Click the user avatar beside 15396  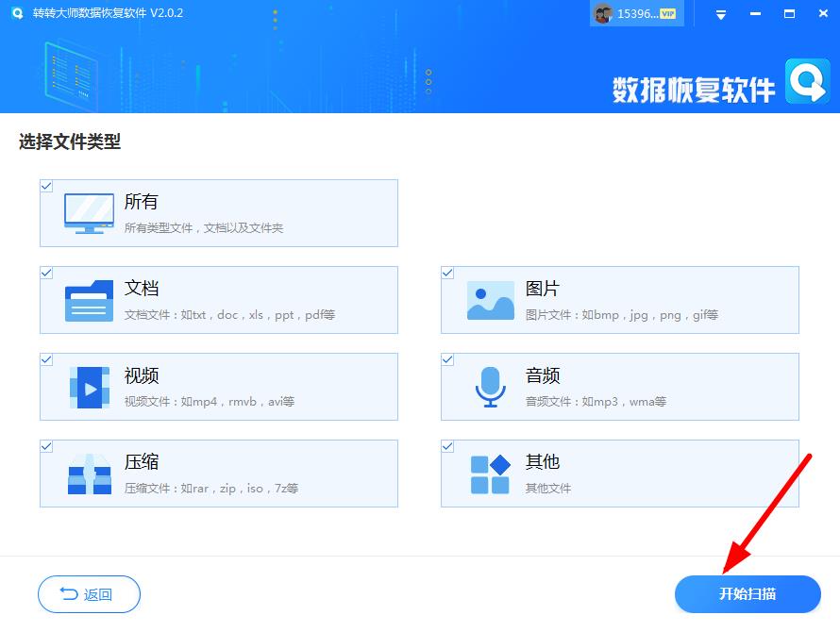603,13
